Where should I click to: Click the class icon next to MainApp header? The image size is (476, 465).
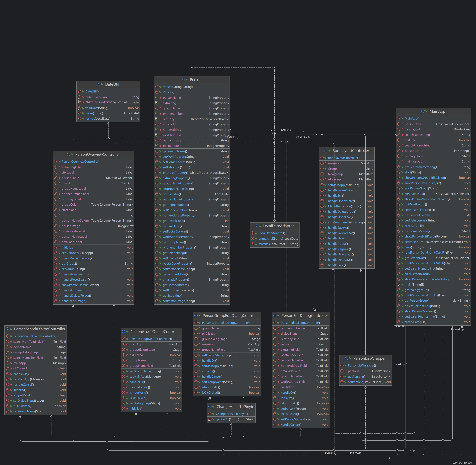[x=423, y=111]
